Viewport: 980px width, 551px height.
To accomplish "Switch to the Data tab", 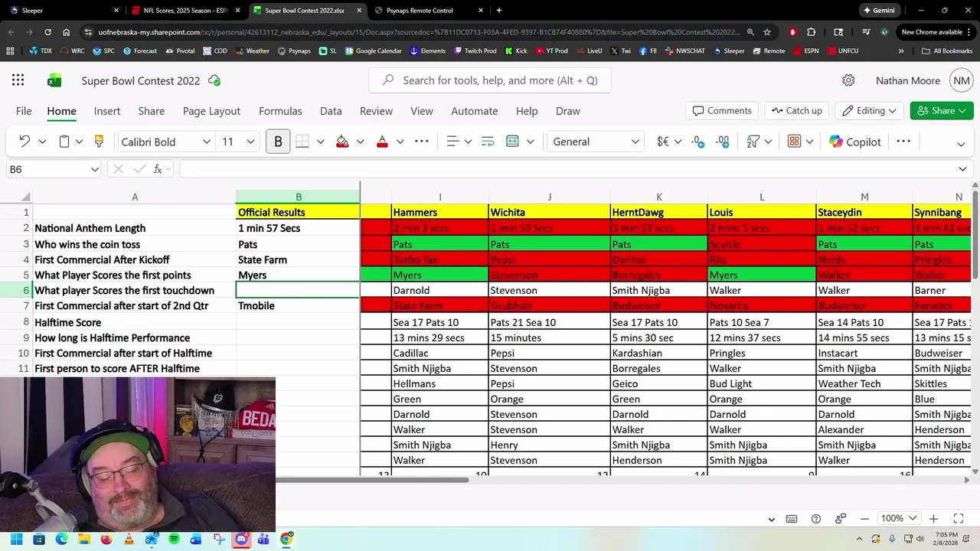I will coord(331,111).
